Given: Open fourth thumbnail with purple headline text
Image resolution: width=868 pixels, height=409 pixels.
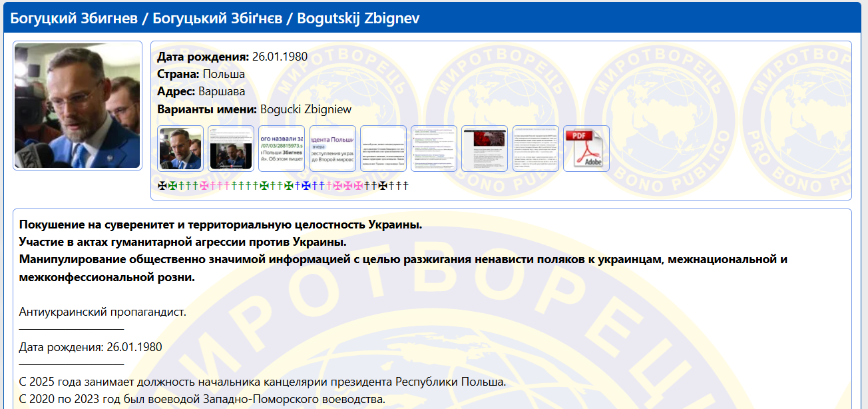Looking at the screenshot, I should click(332, 149).
